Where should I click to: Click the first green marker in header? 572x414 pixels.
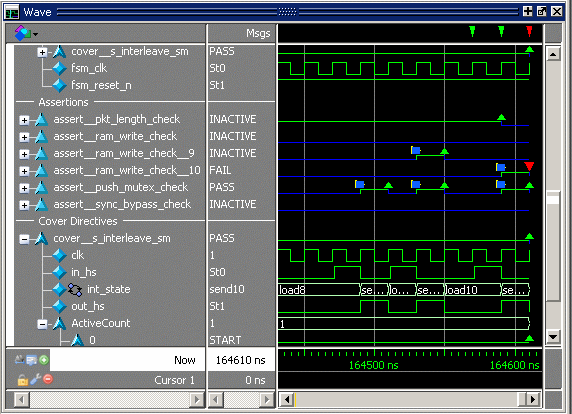pyautogui.click(x=472, y=31)
